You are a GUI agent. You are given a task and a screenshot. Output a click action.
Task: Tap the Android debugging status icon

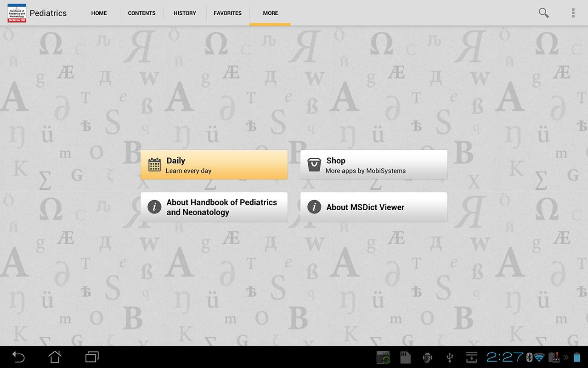tap(427, 357)
